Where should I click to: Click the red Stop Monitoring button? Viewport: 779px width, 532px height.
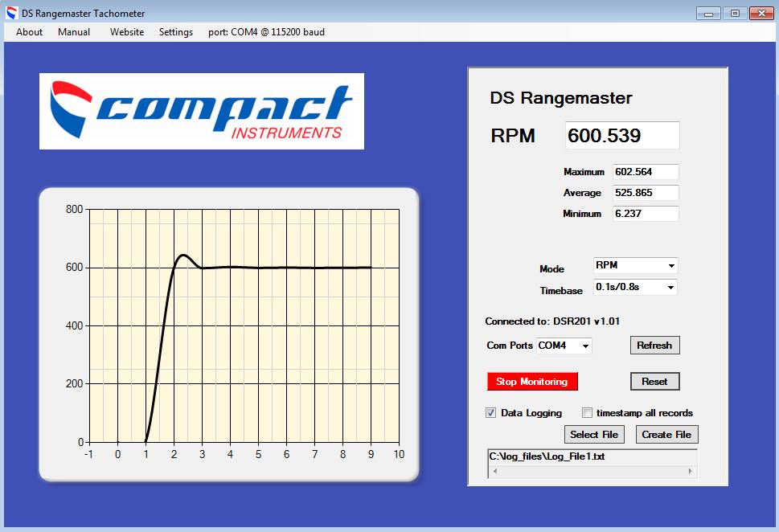click(x=532, y=382)
